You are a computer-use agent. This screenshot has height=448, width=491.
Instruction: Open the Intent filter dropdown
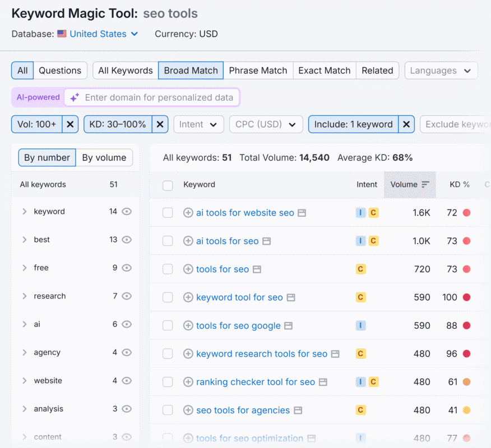pos(198,124)
